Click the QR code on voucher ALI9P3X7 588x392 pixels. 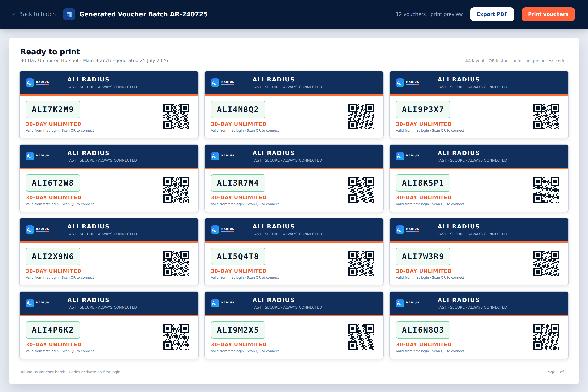click(546, 117)
